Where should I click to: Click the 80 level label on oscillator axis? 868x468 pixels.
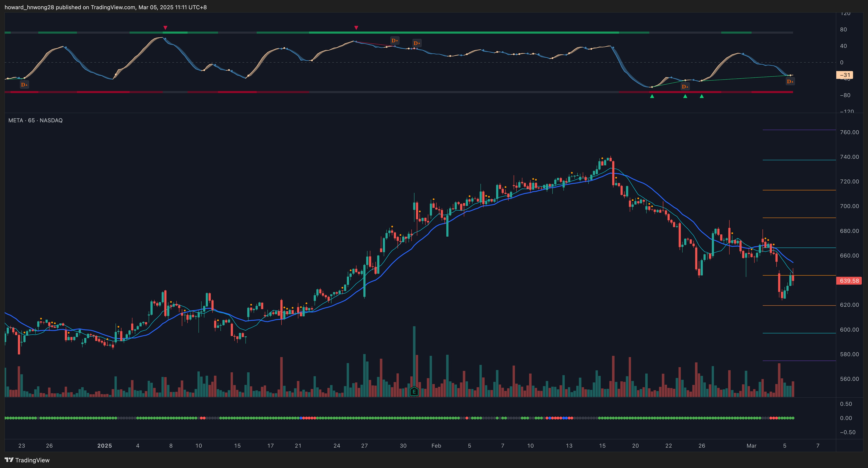click(x=843, y=29)
